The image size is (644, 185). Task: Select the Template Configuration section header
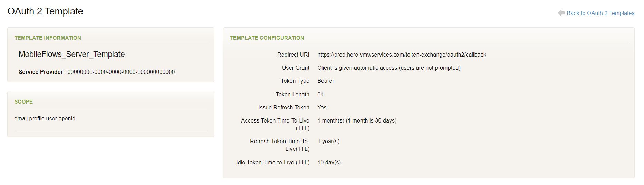[267, 38]
